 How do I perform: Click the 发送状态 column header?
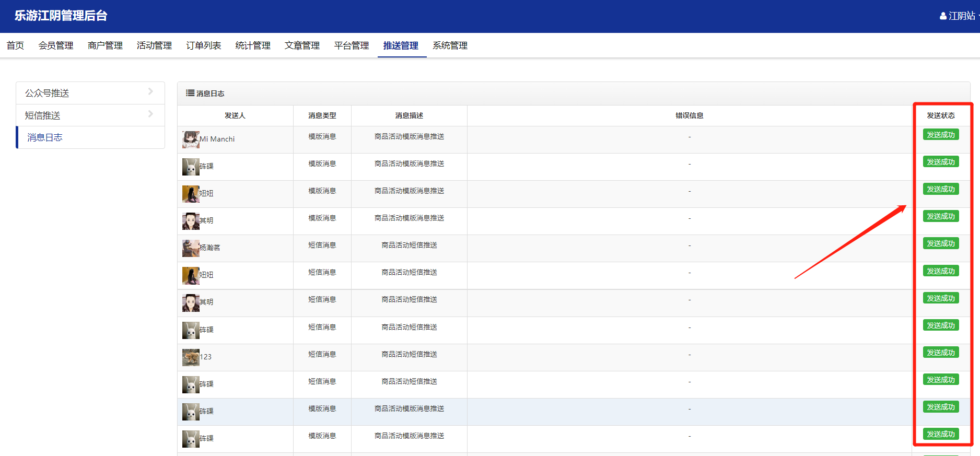(x=940, y=115)
